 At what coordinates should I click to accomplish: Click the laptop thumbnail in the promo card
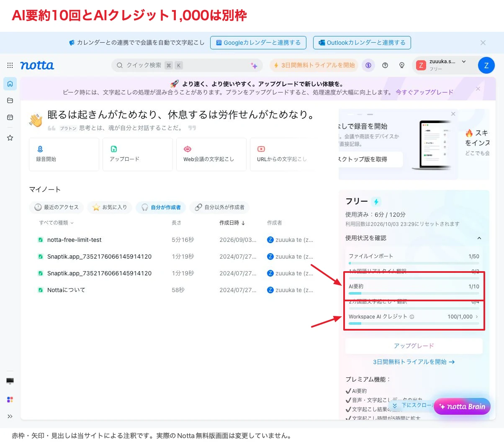pos(432,145)
